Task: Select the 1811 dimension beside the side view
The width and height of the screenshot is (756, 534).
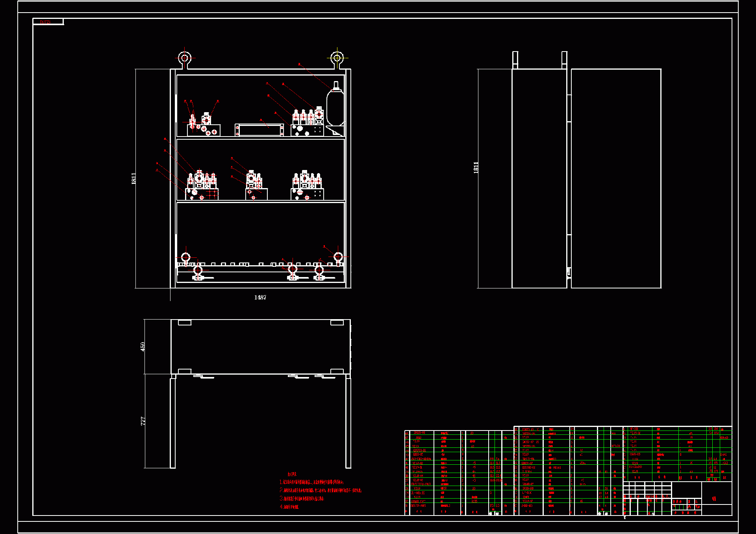Action: point(476,167)
